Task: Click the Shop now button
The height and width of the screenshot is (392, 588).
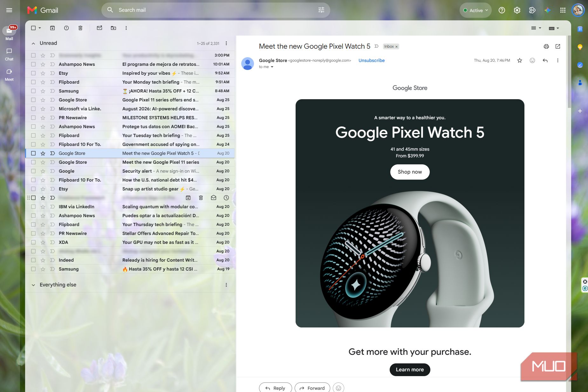Action: click(410, 172)
